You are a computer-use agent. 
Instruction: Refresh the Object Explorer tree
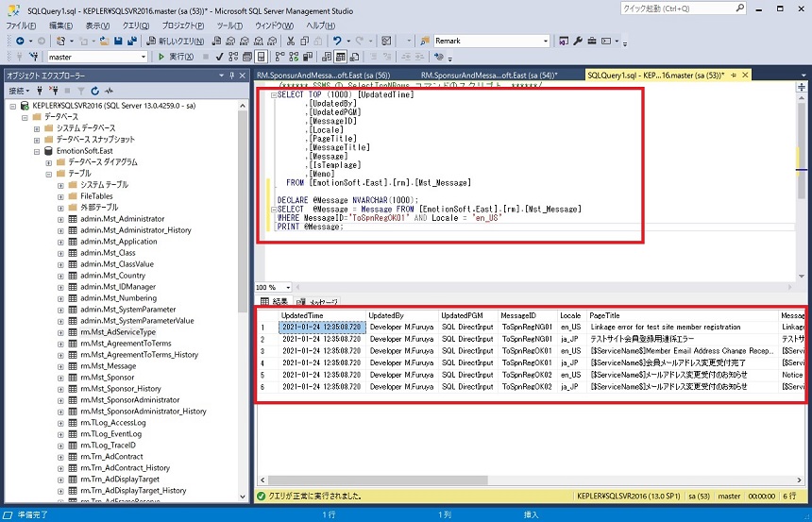click(x=94, y=91)
